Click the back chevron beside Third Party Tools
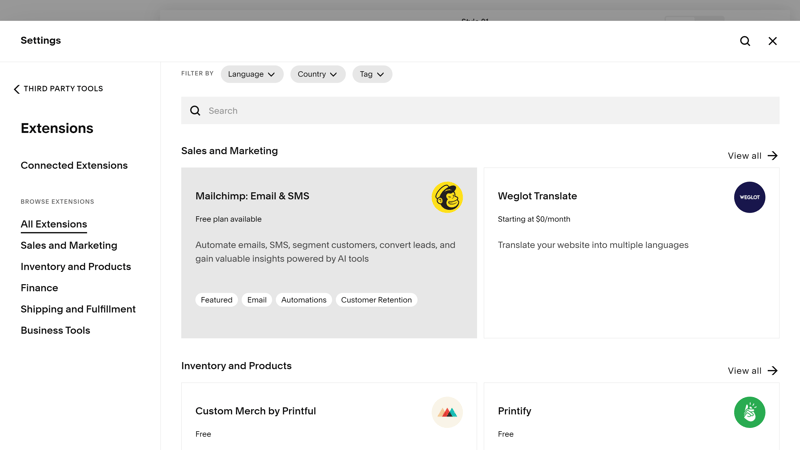The height and width of the screenshot is (450, 800). 16,89
